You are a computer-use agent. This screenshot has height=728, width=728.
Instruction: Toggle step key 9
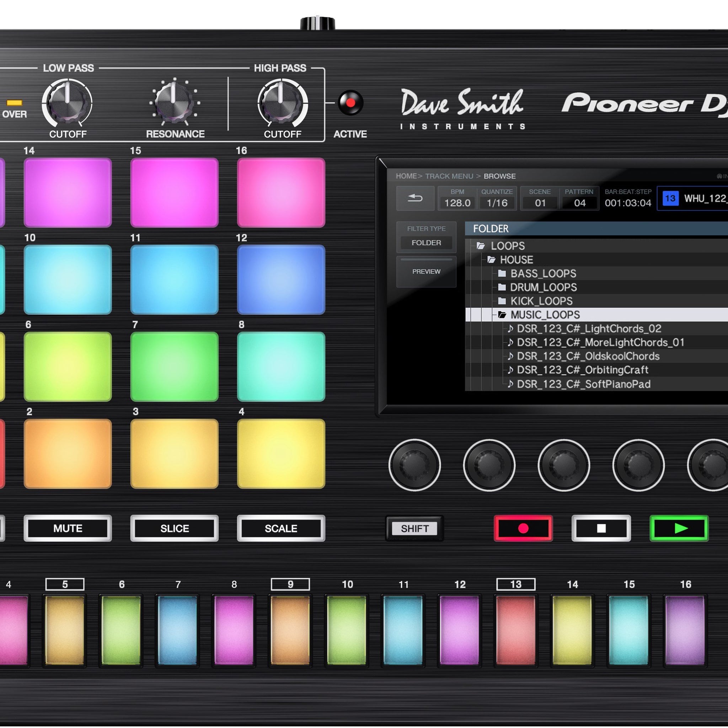coord(290,630)
